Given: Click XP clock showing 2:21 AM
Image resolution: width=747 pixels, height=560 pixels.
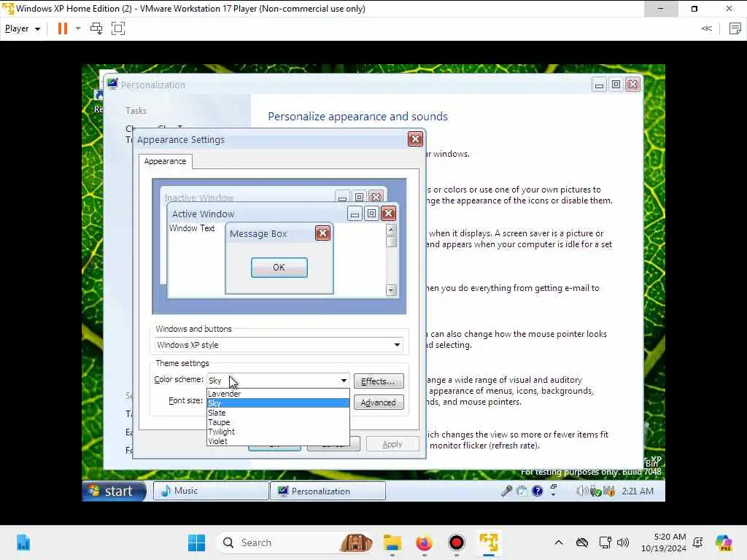Looking at the screenshot, I should [x=638, y=491].
